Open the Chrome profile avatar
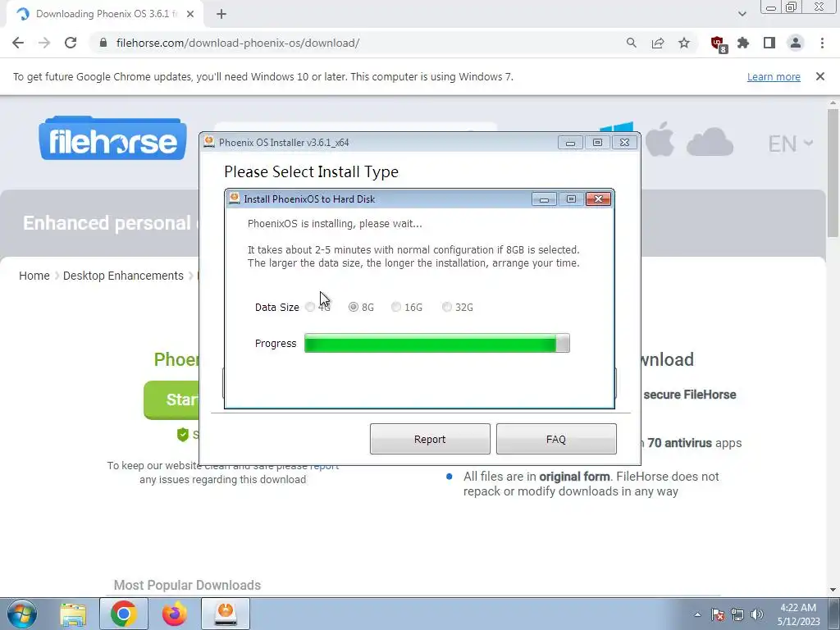 click(796, 43)
